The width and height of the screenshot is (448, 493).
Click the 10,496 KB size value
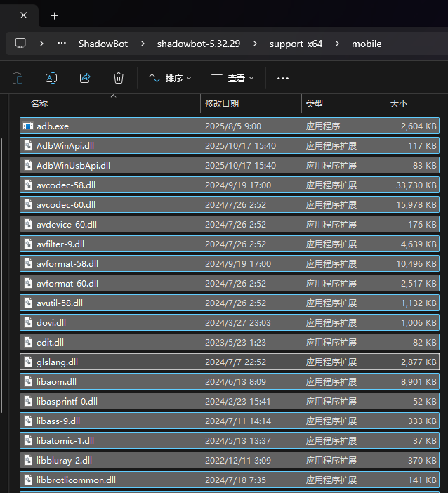coord(416,263)
